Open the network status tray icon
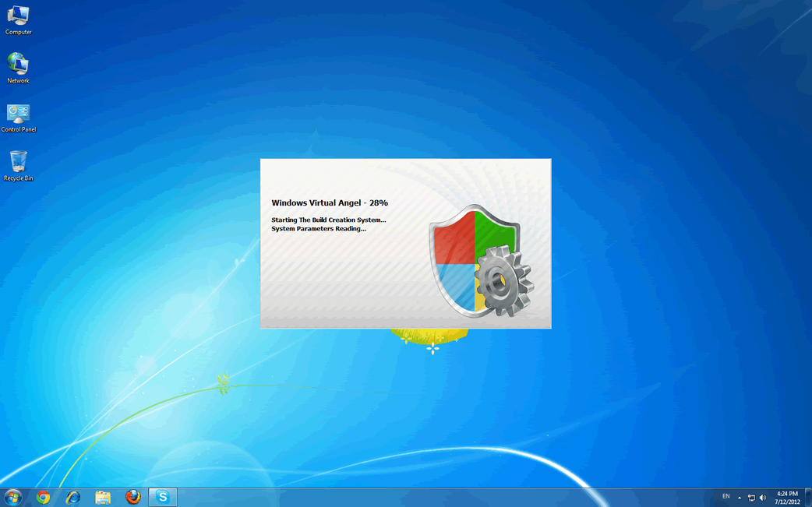The width and height of the screenshot is (812, 507). pyautogui.click(x=751, y=498)
